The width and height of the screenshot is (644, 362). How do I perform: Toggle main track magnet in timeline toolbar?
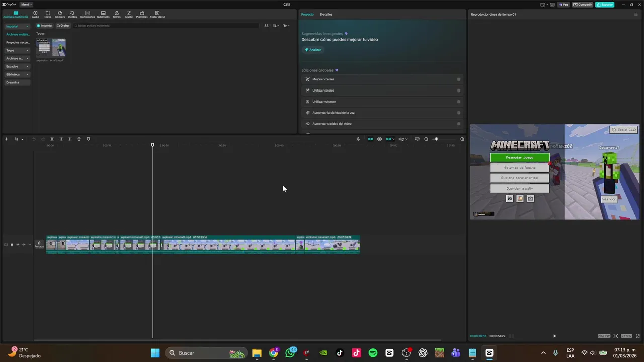(x=370, y=139)
